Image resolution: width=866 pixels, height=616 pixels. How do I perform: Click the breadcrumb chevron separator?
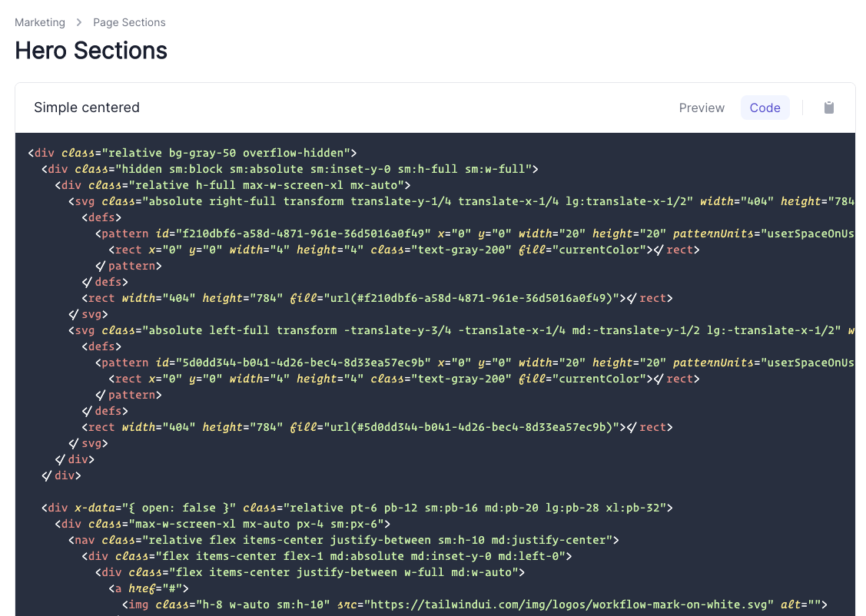(x=79, y=22)
